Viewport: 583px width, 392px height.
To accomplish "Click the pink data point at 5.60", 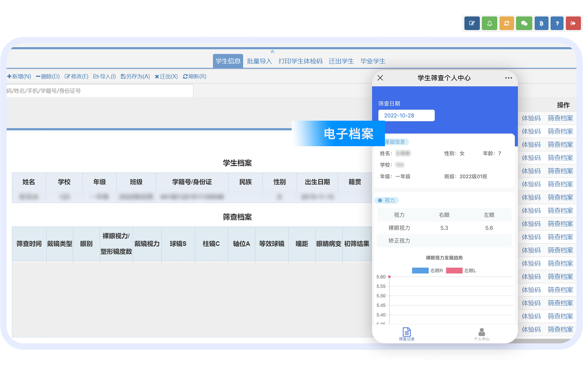I will pos(389,277).
